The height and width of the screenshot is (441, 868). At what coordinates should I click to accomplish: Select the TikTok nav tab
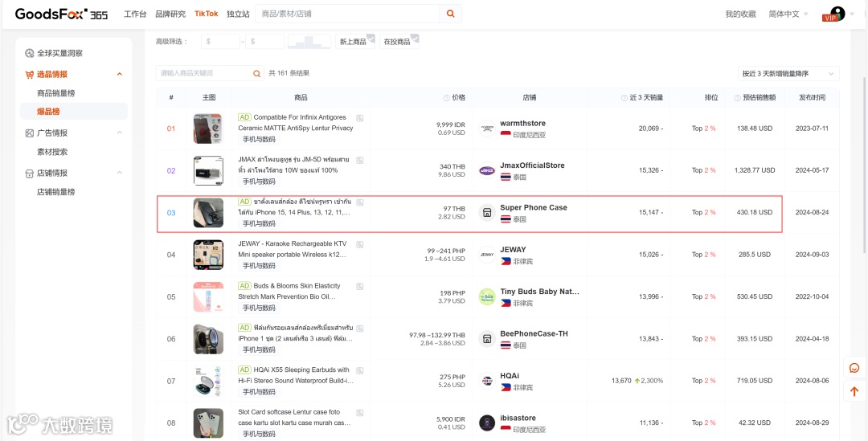(207, 14)
